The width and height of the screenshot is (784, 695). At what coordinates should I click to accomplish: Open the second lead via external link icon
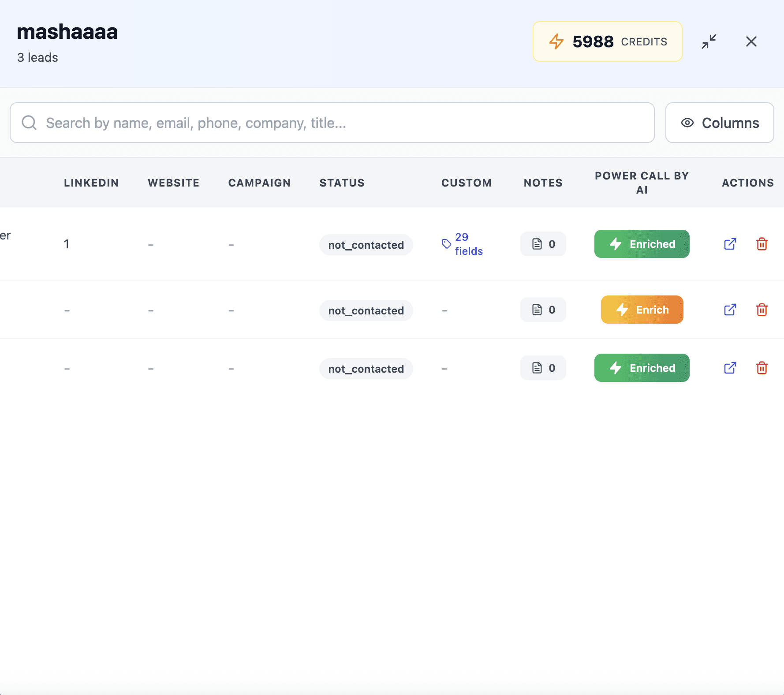pyautogui.click(x=730, y=310)
